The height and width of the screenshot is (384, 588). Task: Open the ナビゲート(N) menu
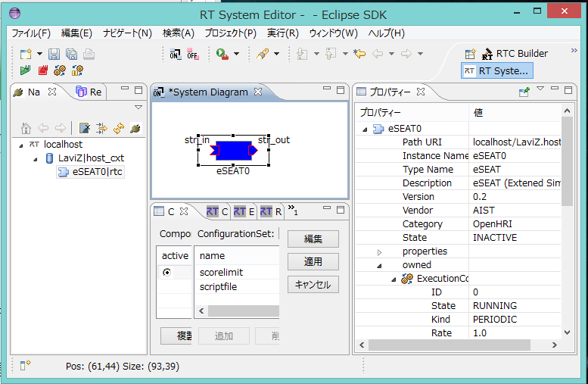point(127,33)
